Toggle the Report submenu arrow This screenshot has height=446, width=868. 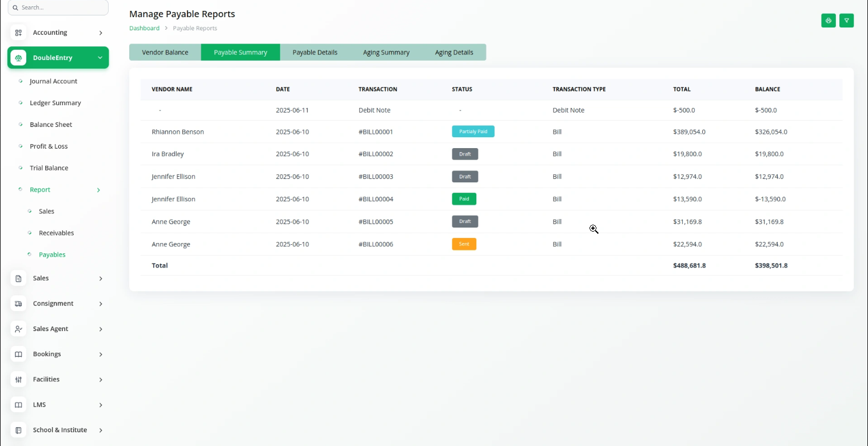(x=98, y=190)
